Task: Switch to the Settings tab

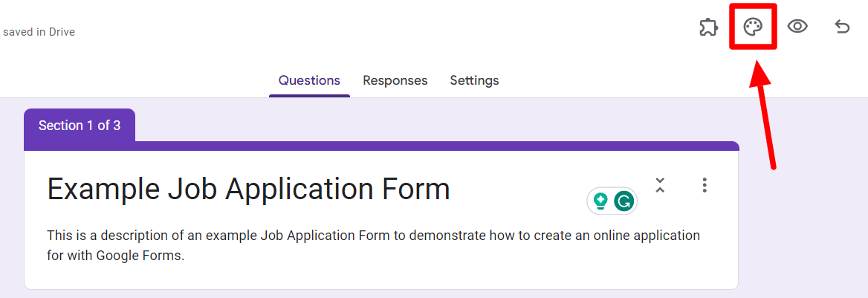Action: coord(474,81)
